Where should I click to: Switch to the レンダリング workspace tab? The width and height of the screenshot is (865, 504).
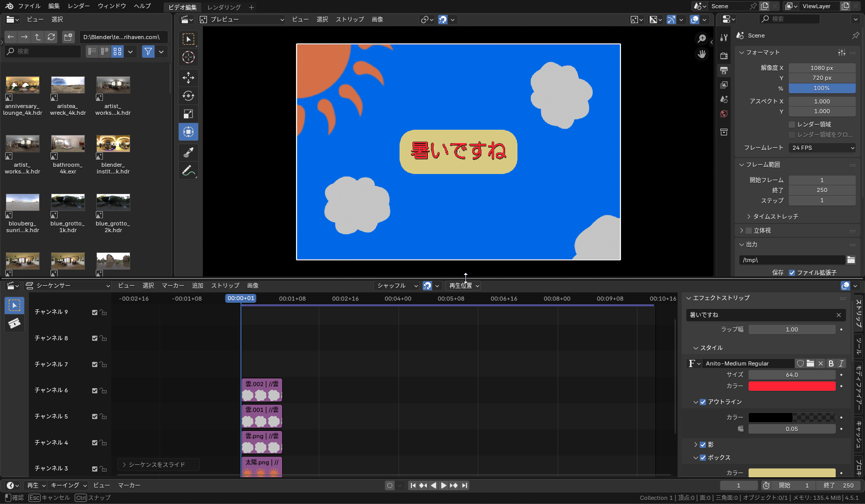(224, 7)
